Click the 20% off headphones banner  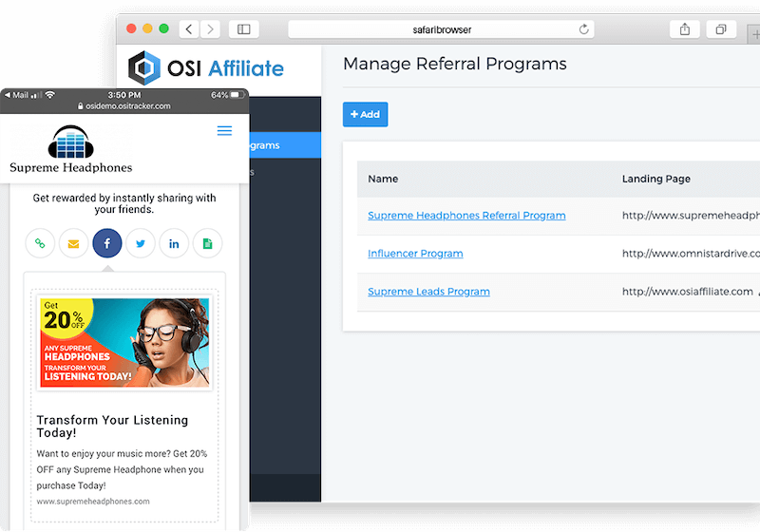click(123, 343)
